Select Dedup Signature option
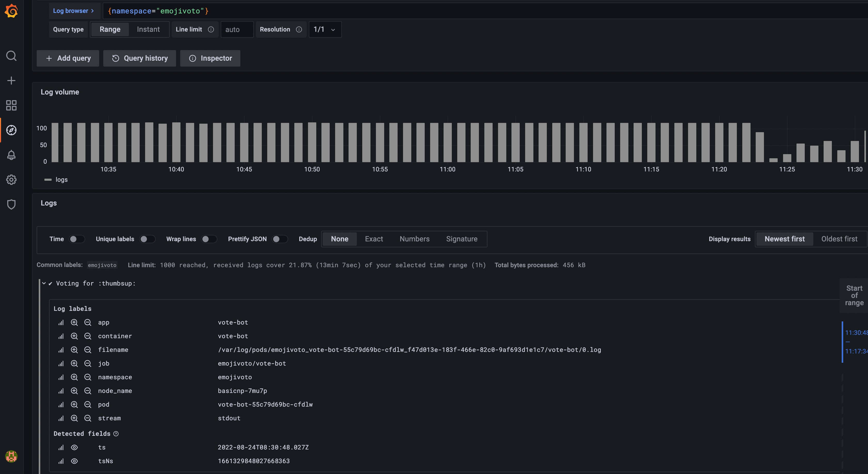The height and width of the screenshot is (474, 868). click(462, 239)
